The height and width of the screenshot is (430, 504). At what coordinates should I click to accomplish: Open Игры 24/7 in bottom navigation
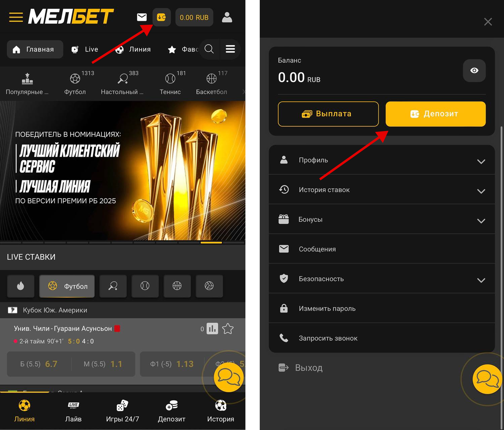tap(122, 411)
